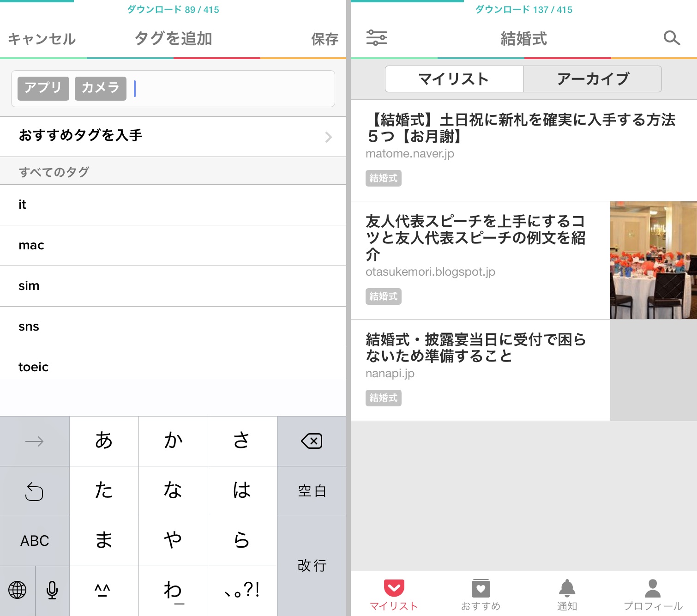This screenshot has height=616, width=697.
Task: Tap the あ keyboard key
Action: 104,441
